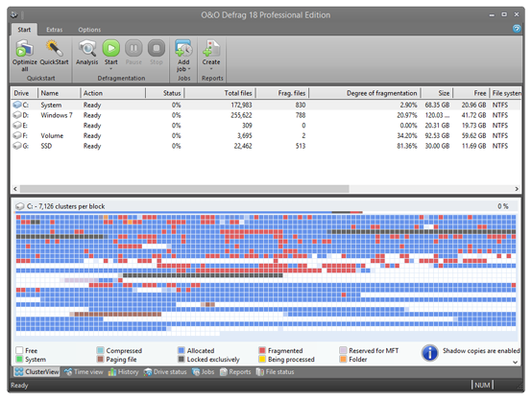This screenshot has height=401, width=532.
Task: Open the Reports bottom tab
Action: (x=235, y=372)
